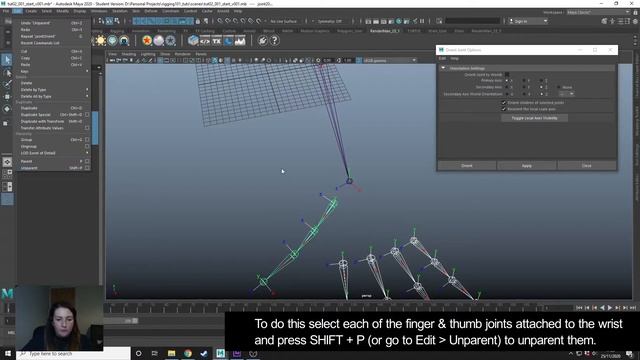Click the Orient button in Orient Joint Options
The width and height of the screenshot is (640, 360).
pos(467,166)
